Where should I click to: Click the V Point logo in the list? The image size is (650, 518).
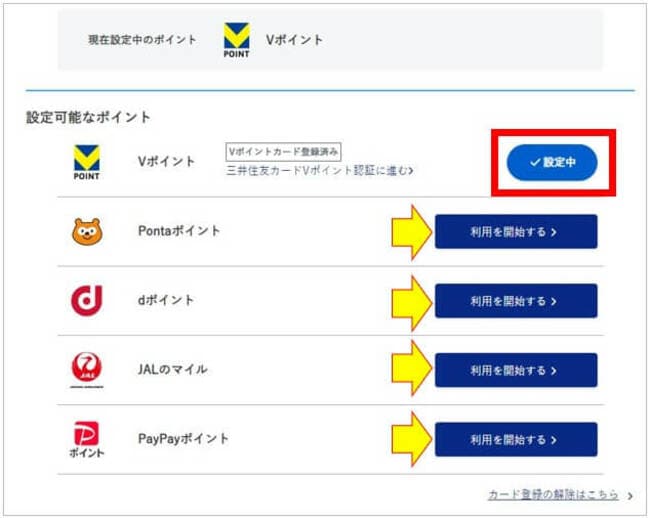pos(87,162)
